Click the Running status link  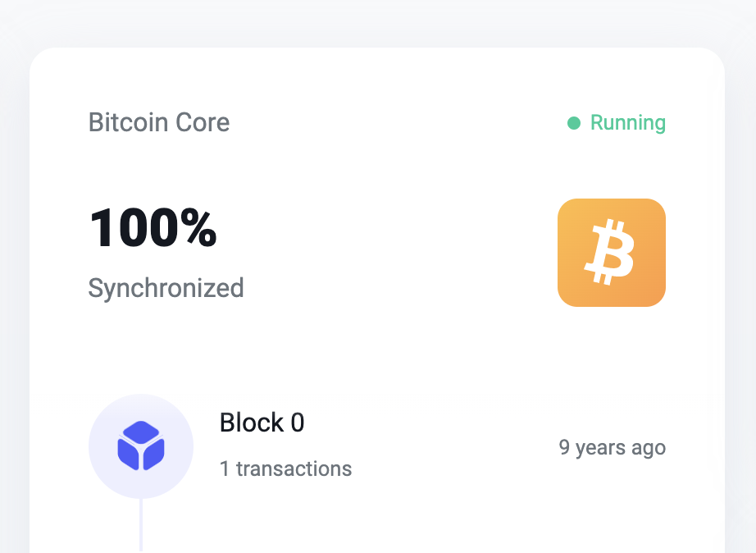[628, 122]
